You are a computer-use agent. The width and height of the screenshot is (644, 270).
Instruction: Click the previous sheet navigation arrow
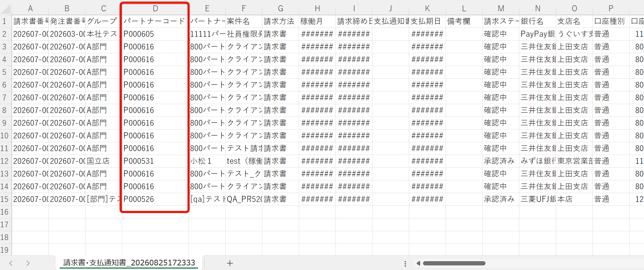click(11, 263)
